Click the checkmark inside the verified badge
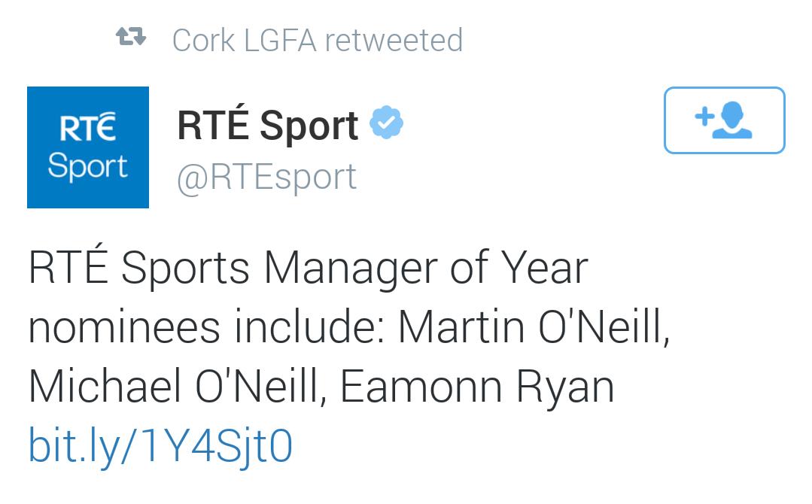Image resolution: width=812 pixels, height=504 pixels. point(386,123)
